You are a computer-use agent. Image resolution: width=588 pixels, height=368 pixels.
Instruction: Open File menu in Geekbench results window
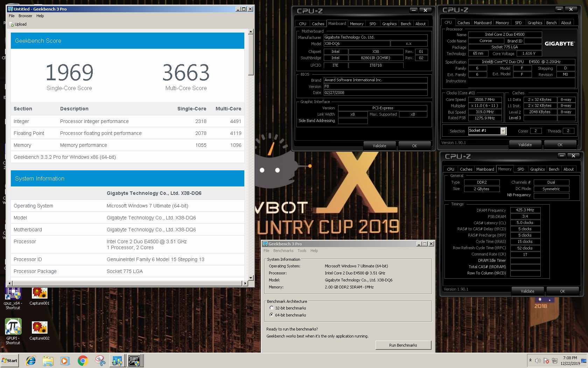(12, 16)
